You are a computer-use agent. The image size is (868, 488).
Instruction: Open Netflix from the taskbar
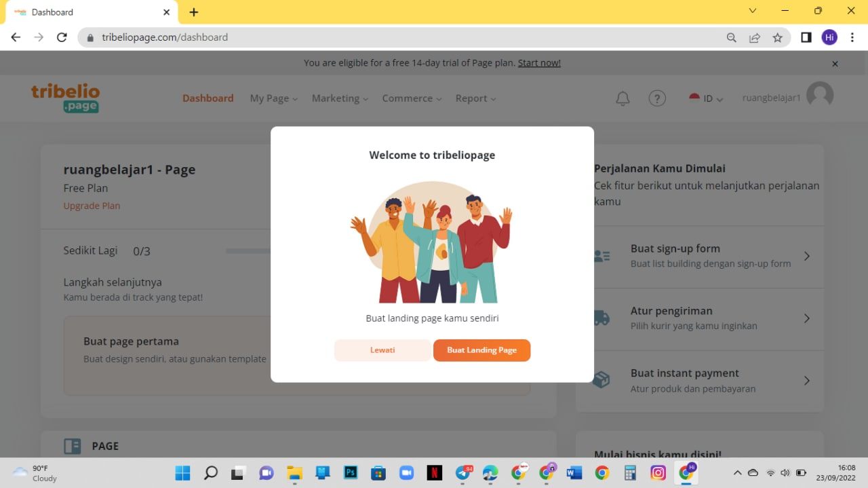(435, 473)
